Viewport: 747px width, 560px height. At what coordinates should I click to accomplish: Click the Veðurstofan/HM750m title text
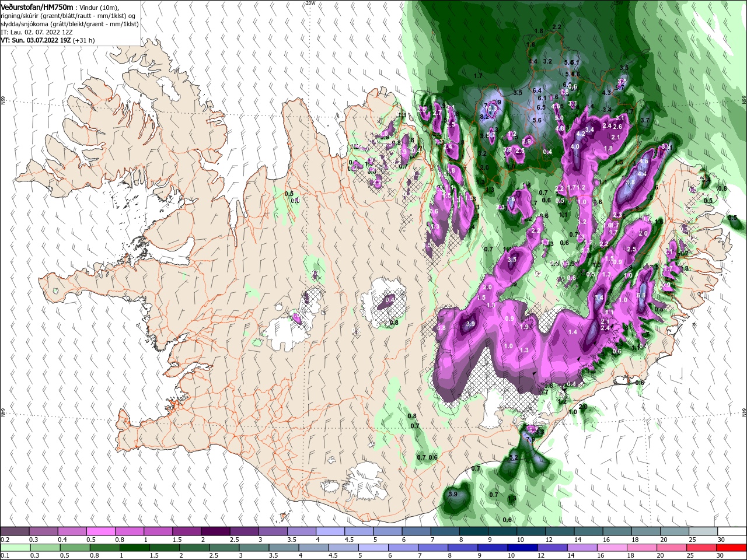coord(37,6)
